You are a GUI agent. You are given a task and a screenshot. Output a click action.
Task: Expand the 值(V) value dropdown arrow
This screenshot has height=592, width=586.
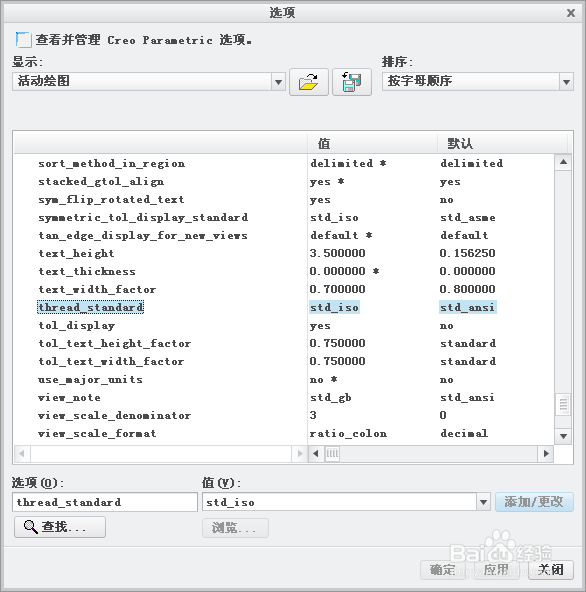point(483,502)
